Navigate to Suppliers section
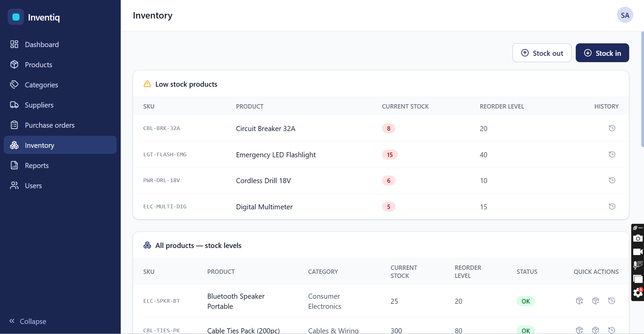 (60, 105)
